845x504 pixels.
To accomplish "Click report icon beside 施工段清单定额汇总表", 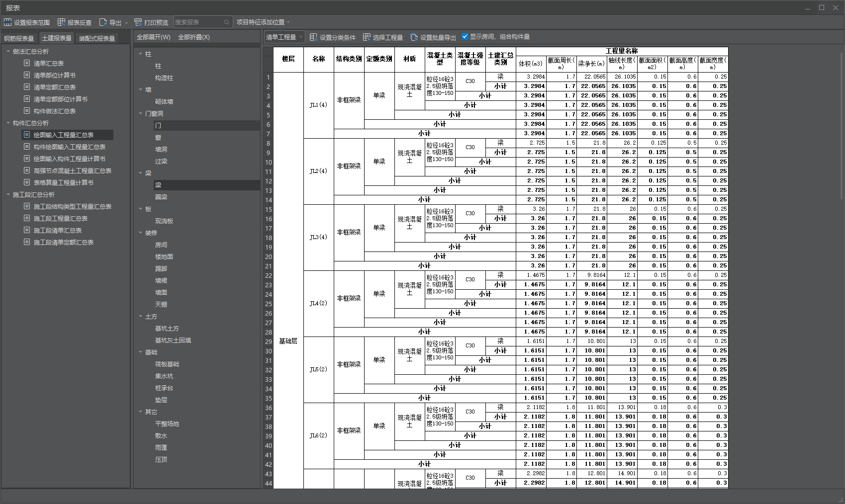I will point(27,242).
